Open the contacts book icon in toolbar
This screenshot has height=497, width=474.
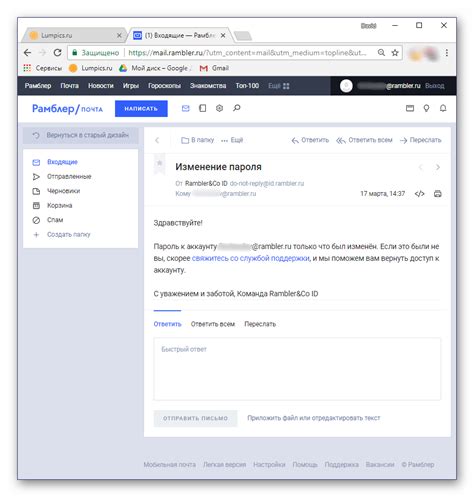click(x=202, y=108)
